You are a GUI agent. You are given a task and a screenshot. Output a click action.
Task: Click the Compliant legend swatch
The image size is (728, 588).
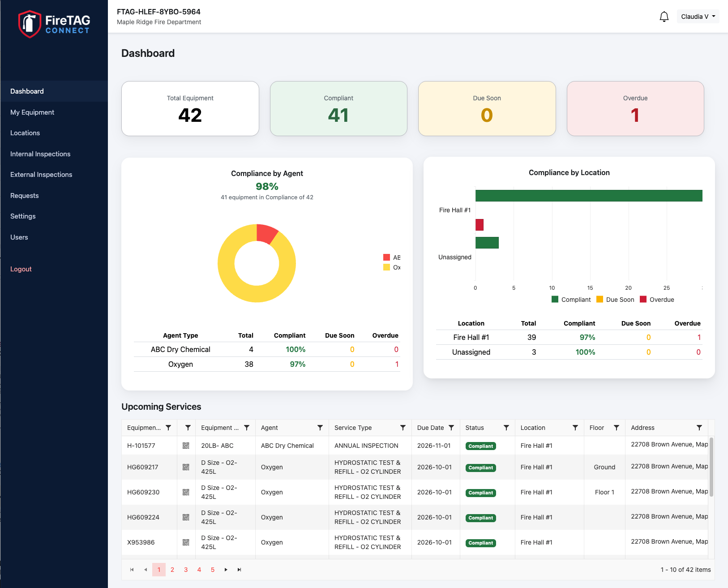tap(555, 300)
